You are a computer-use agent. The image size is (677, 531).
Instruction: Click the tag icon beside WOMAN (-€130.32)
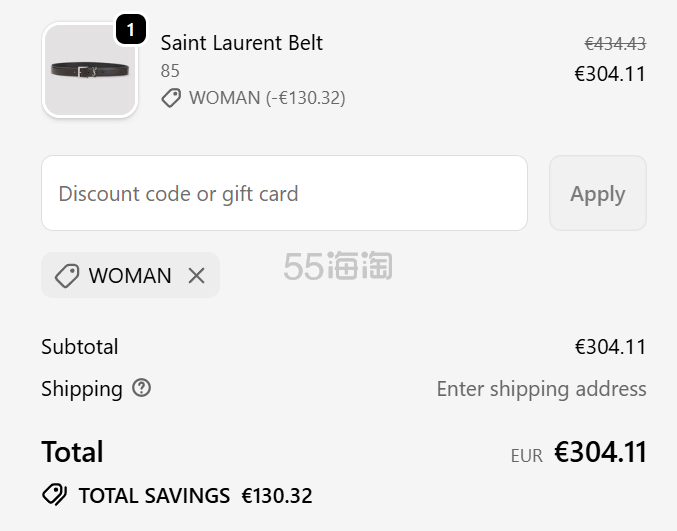pos(171,98)
